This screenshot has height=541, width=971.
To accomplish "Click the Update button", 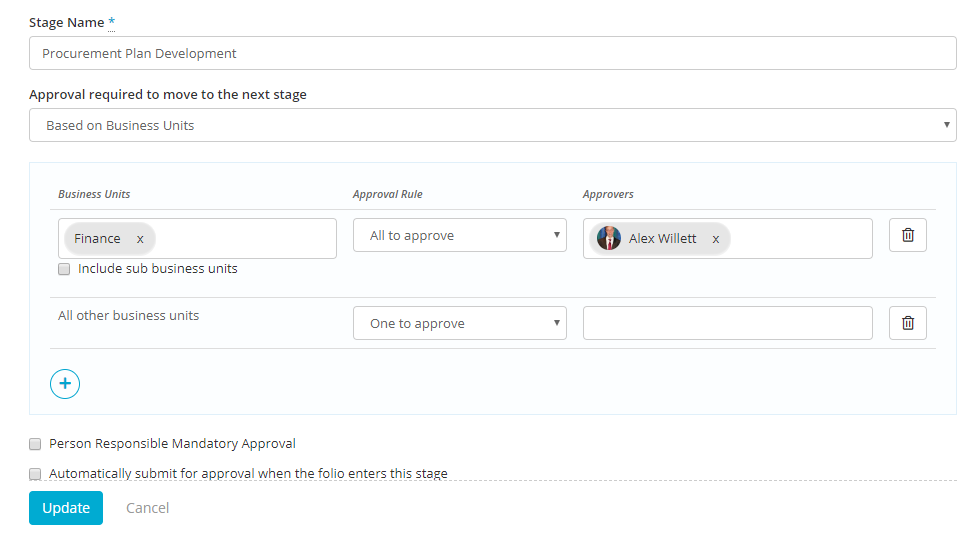I will 66,508.
